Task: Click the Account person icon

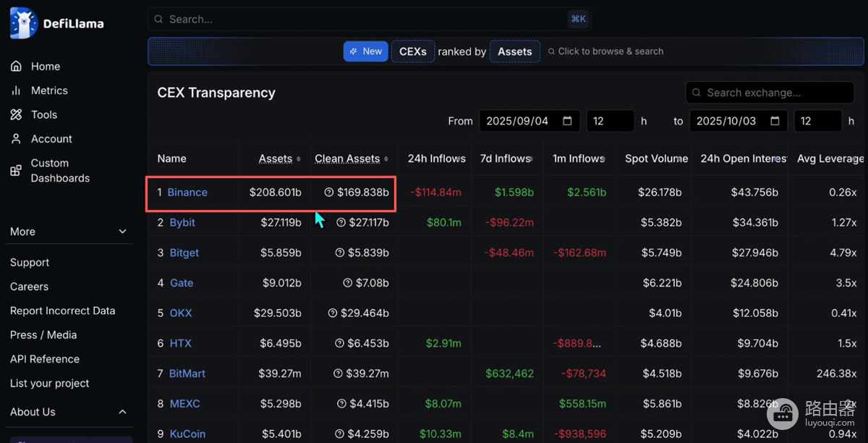Action: (x=16, y=138)
